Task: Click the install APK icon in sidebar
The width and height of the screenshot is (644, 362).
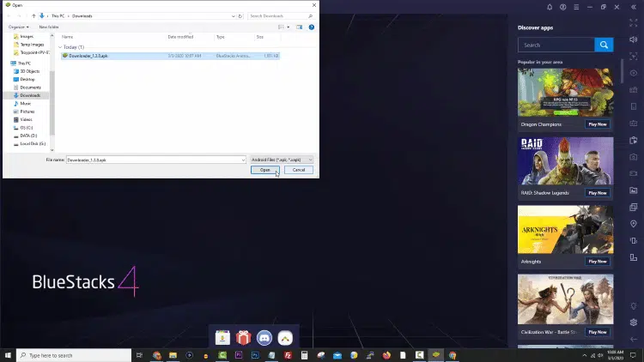Action: point(634,140)
